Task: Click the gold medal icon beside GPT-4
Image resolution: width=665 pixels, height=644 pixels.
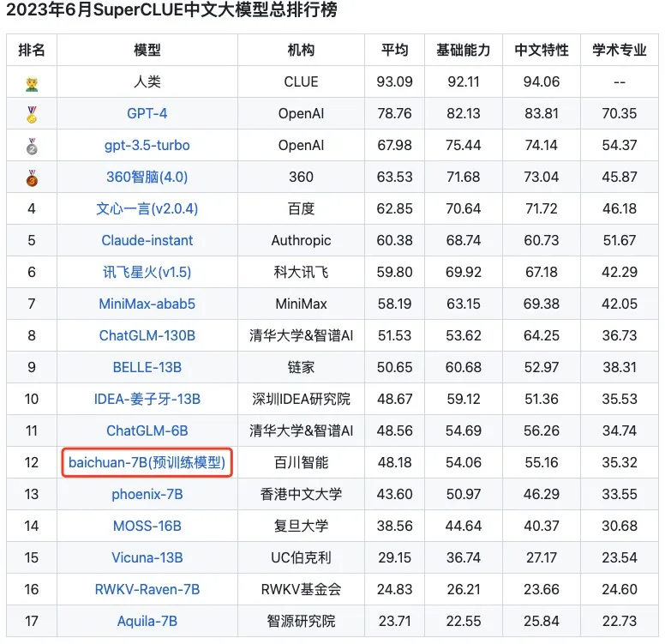Action: coord(32,114)
